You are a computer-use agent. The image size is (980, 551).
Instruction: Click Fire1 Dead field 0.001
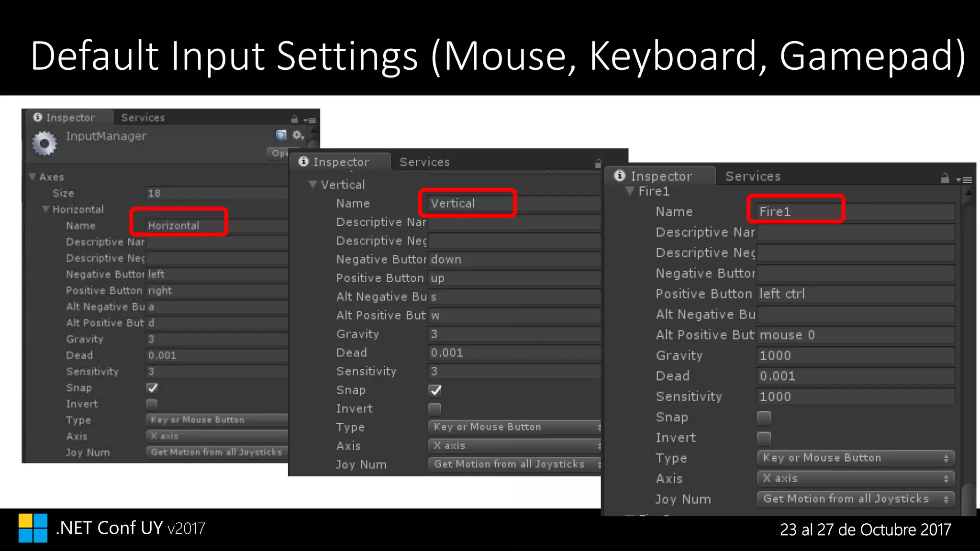click(x=856, y=376)
